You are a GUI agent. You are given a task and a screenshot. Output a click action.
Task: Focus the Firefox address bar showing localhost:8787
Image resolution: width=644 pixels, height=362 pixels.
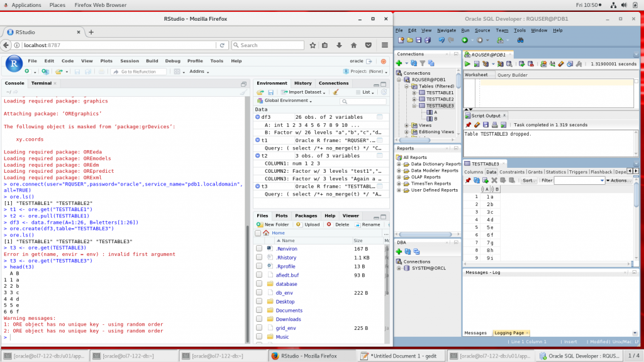point(118,45)
